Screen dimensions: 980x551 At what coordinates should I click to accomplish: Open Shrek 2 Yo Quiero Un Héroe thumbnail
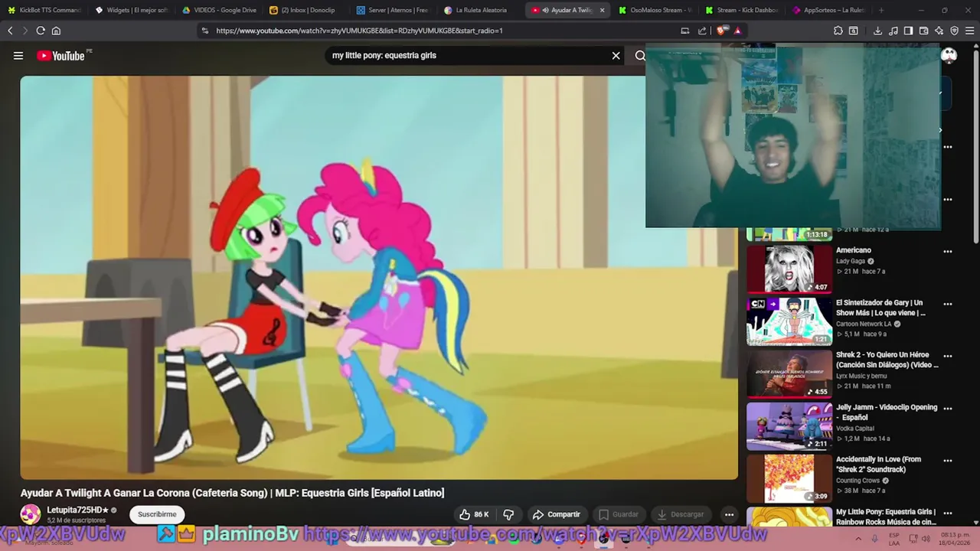click(x=789, y=373)
